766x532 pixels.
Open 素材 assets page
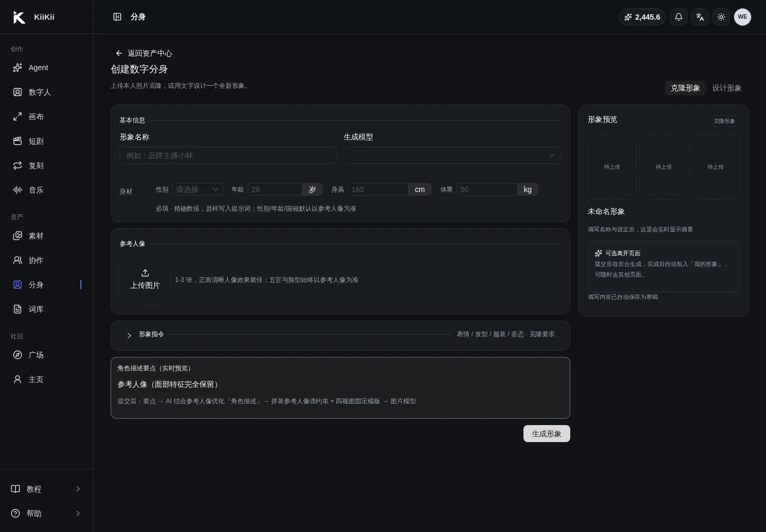[47, 236]
